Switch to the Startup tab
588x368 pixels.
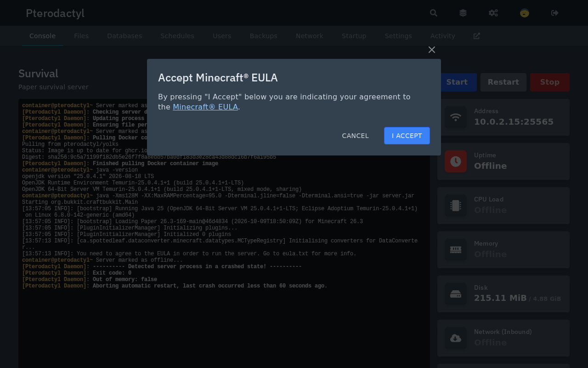coord(354,36)
